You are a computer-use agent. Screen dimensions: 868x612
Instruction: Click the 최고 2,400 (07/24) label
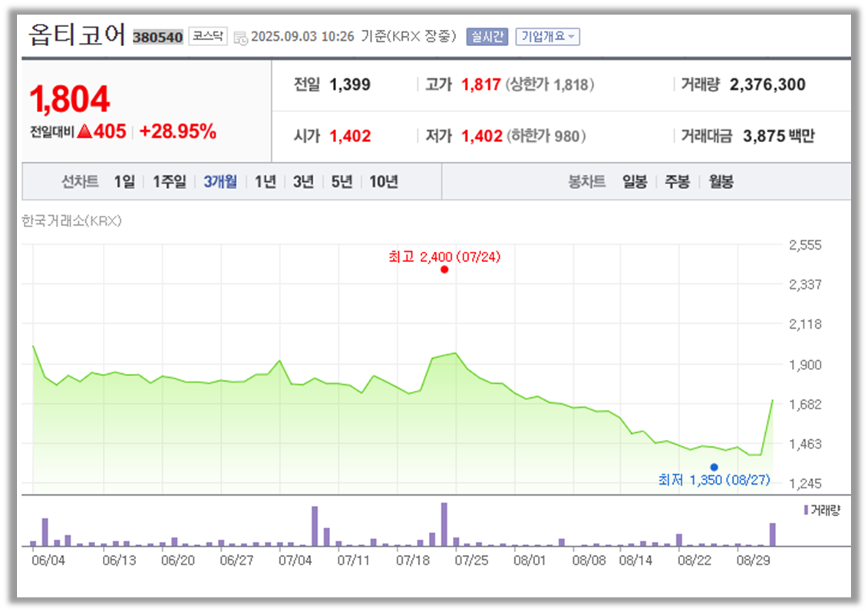click(444, 257)
